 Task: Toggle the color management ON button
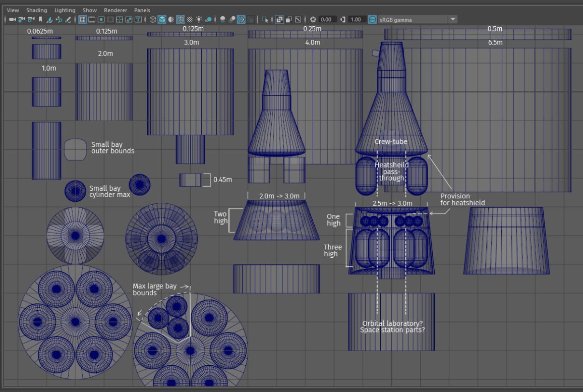pos(372,19)
